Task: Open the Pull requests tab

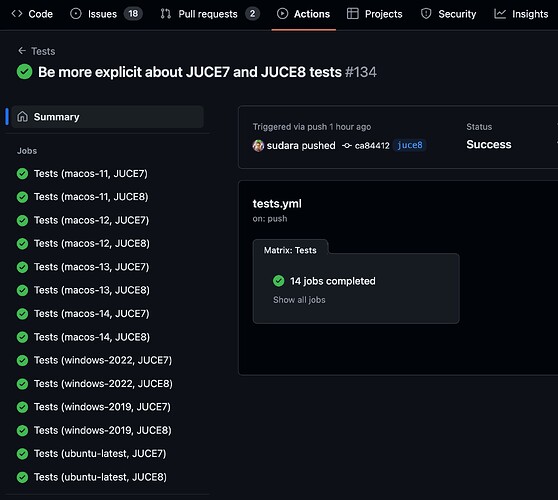Action: click(210, 14)
